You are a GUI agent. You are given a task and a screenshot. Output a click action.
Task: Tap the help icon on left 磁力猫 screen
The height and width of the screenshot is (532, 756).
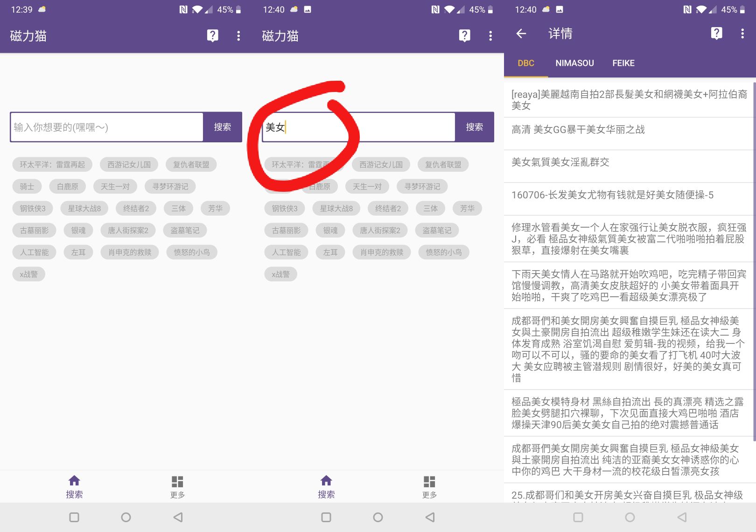pos(213,35)
